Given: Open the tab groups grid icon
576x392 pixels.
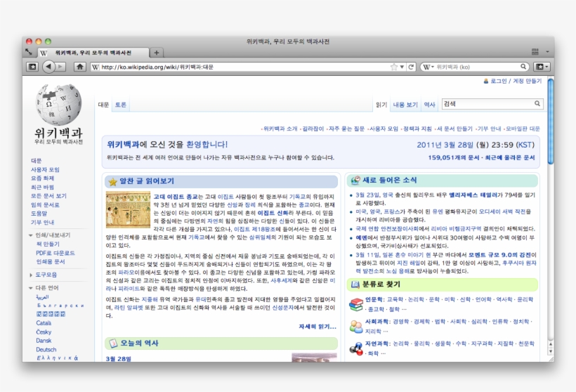Looking at the screenshot, I should pos(535,52).
